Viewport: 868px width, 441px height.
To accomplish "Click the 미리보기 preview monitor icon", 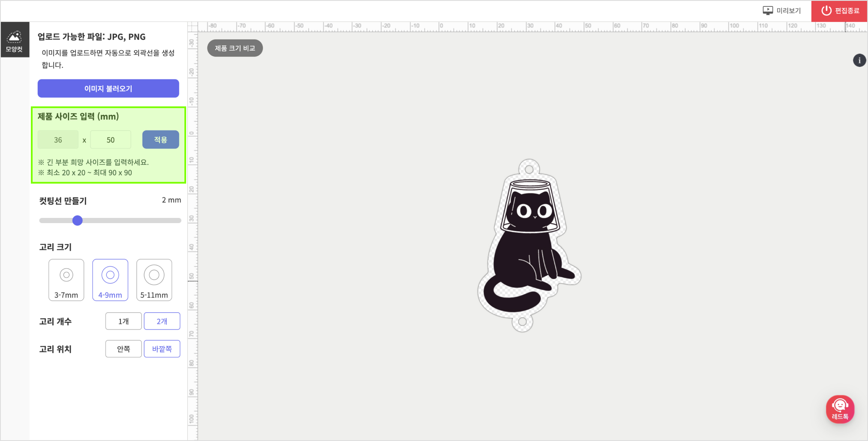I will [x=768, y=11].
